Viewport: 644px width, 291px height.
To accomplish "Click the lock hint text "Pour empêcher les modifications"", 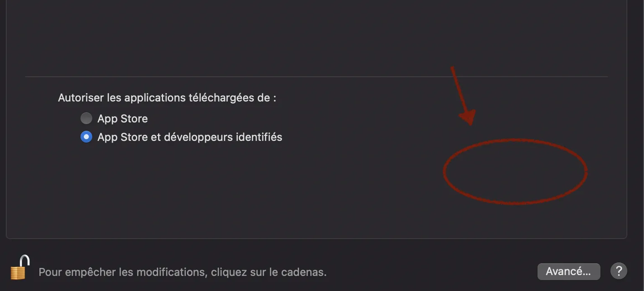I will click(x=122, y=272).
